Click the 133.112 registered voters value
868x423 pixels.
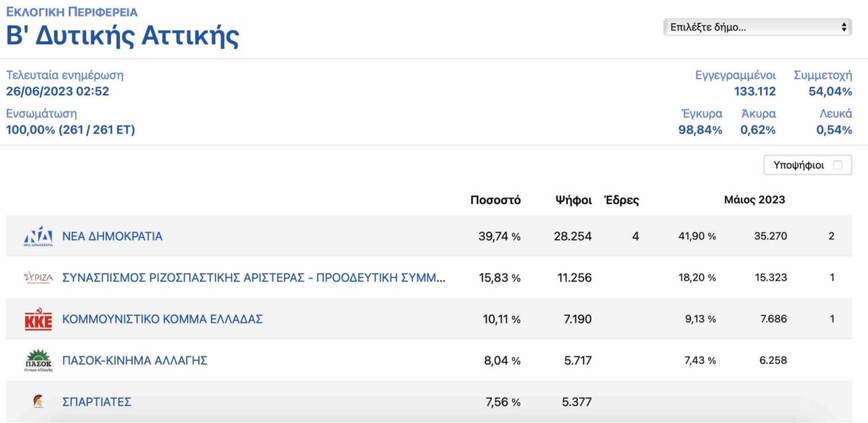(755, 92)
